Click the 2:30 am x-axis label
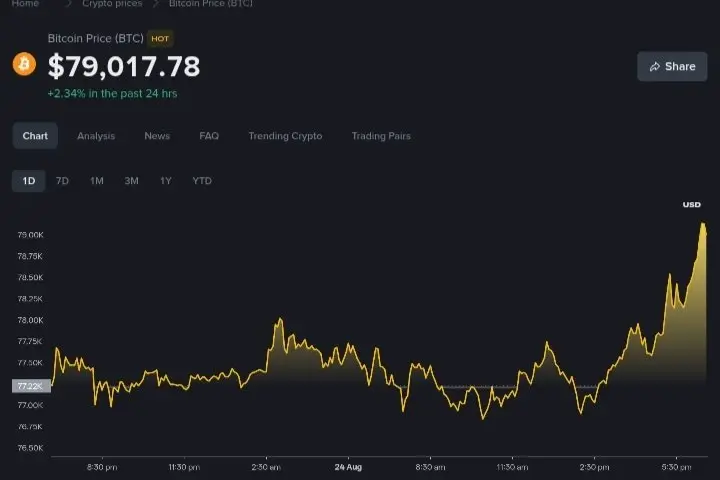 266,467
